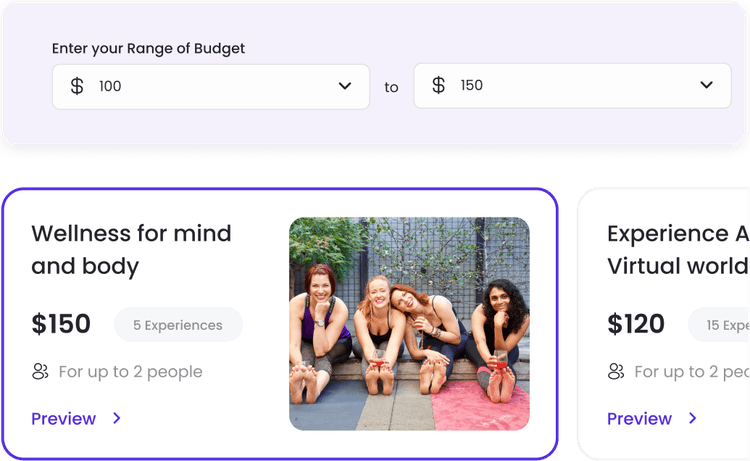Click the people icon on the $120 card
Viewport: 750px width, 461px height.
coord(616,372)
